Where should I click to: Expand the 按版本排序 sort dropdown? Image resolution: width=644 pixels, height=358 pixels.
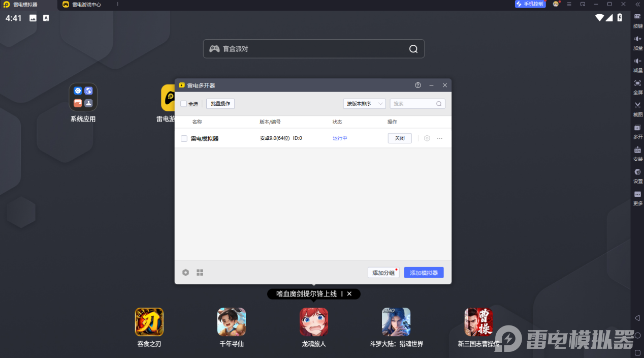click(365, 104)
